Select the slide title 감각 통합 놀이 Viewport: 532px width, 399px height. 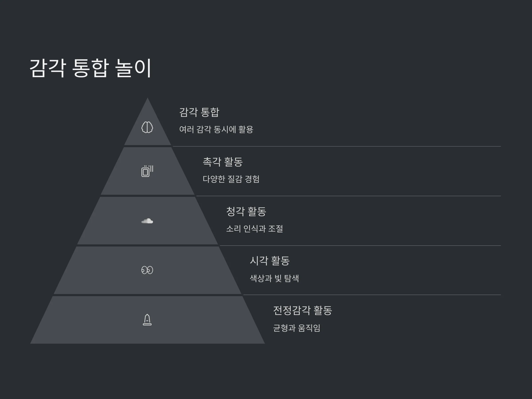(x=90, y=68)
